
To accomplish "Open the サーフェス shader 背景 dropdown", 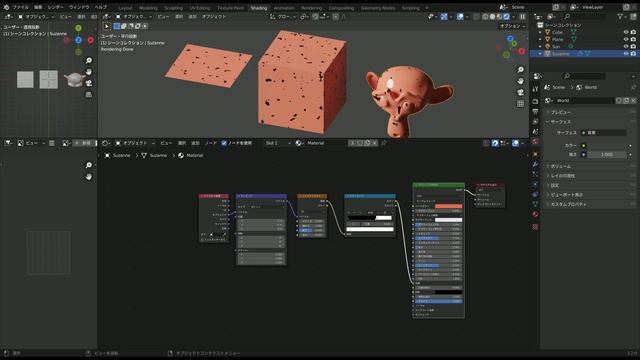I will [603, 133].
